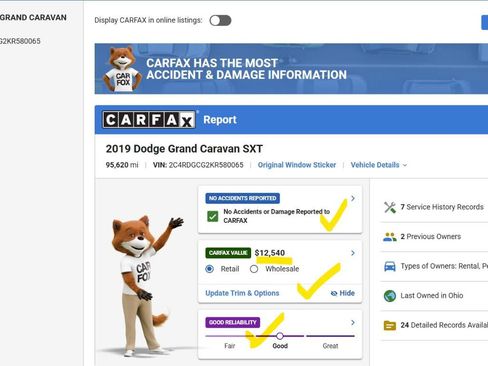The width and height of the screenshot is (488, 366).
Task: Click the CARFAX logo in report header
Action: (x=149, y=120)
